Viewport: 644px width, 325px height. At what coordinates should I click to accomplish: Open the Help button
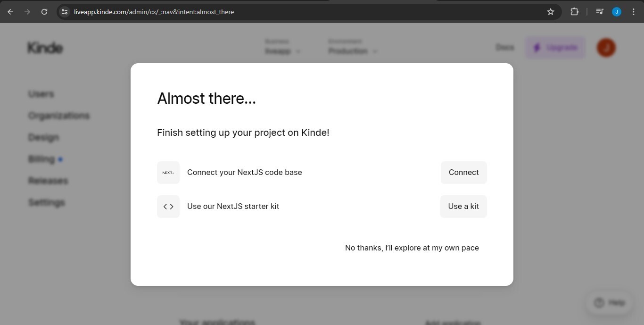click(610, 303)
